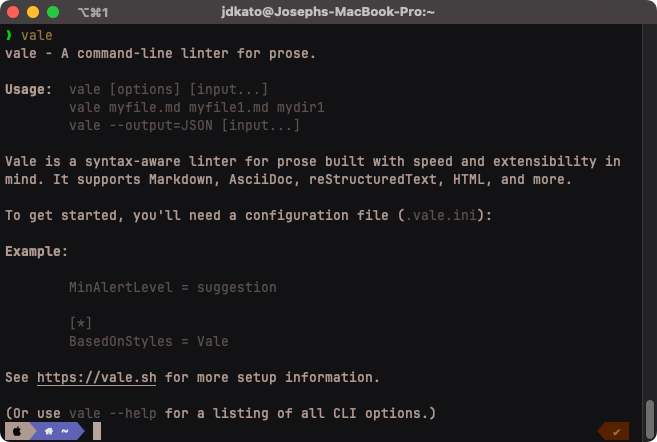
Task: Click the typed 'vale' command on first line
Action: point(37,35)
